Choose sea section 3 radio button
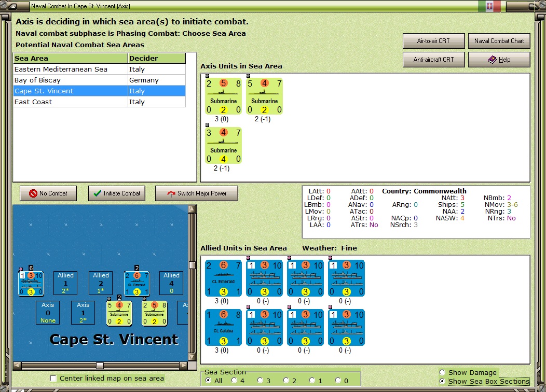The height and width of the screenshot is (392, 546). point(260,381)
